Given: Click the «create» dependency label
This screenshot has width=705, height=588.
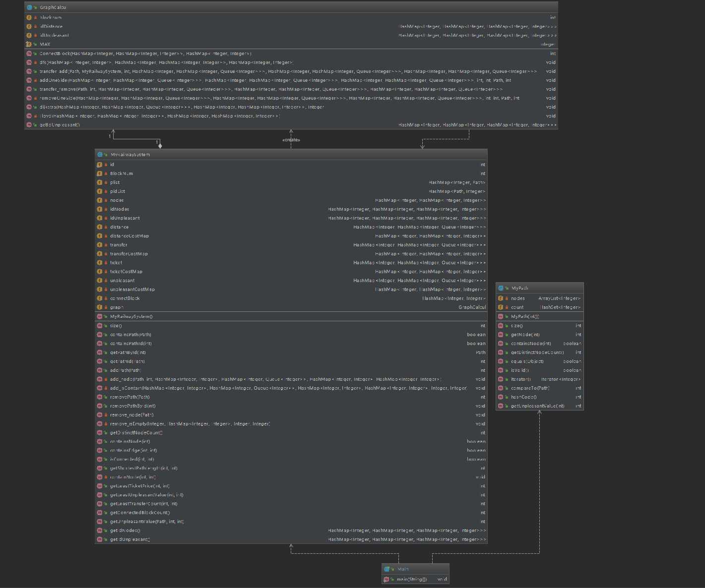Looking at the screenshot, I should click(291, 140).
